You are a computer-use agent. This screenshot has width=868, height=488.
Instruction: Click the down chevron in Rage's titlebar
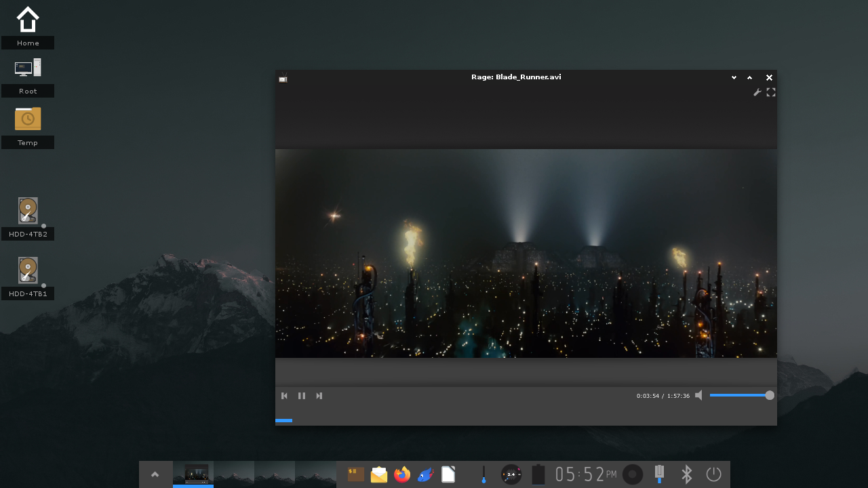pos(733,77)
